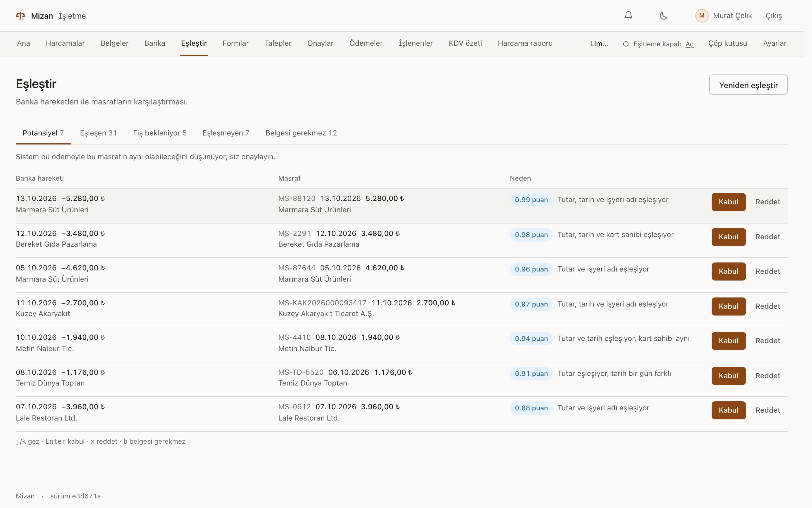
Task: Open Çöp kutusu
Action: click(727, 43)
